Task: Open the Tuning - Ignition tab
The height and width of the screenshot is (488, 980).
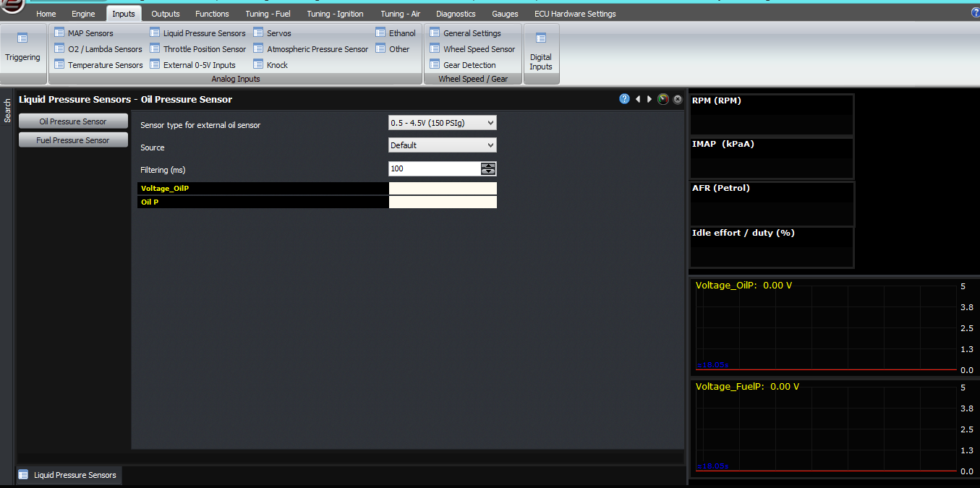Action: coord(335,14)
